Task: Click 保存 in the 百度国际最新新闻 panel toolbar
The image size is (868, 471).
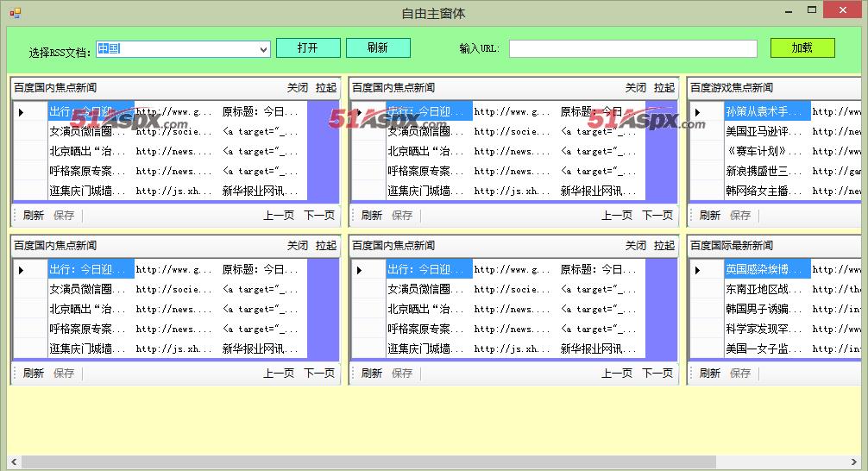Action: point(740,373)
